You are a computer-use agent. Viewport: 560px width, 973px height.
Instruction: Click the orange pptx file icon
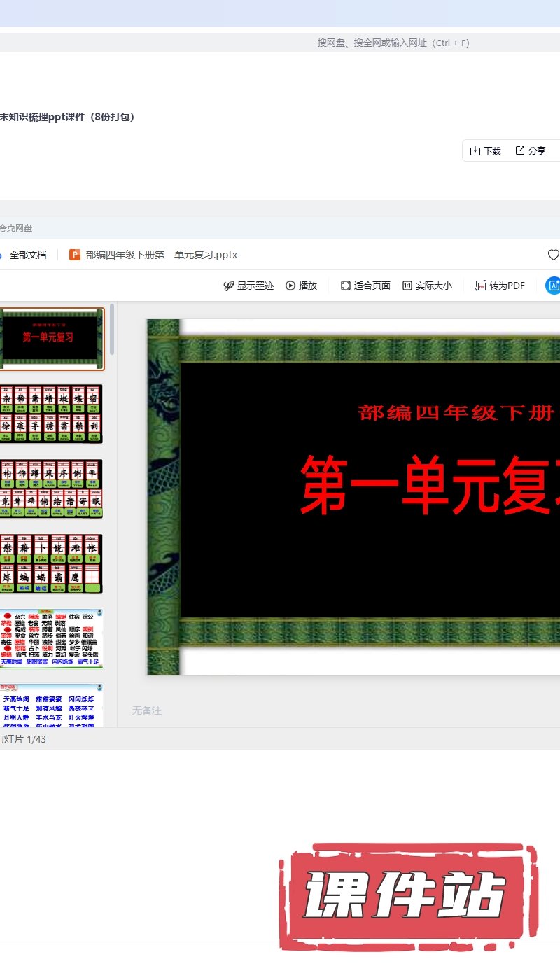75,255
